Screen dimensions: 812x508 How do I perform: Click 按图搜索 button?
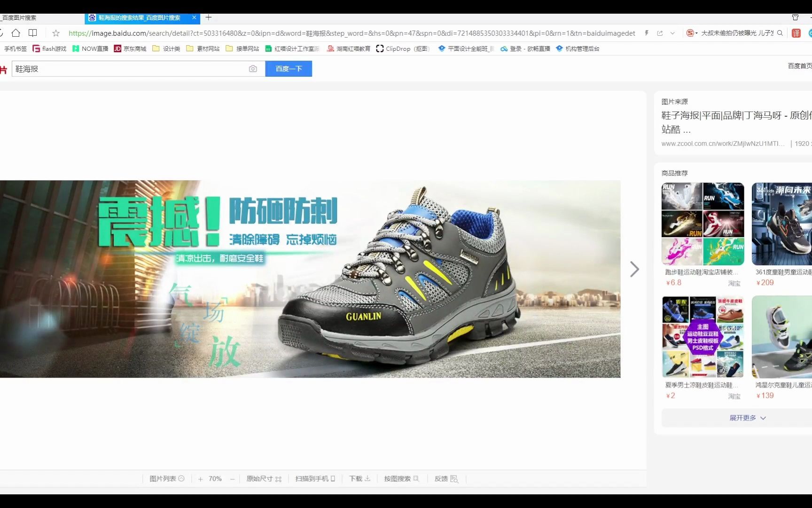click(401, 478)
